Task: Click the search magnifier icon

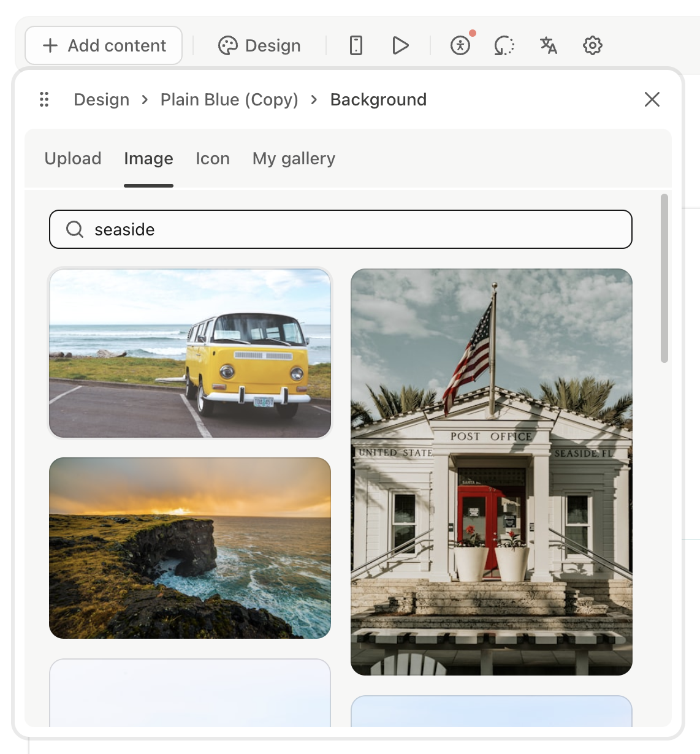Action: pos(75,229)
